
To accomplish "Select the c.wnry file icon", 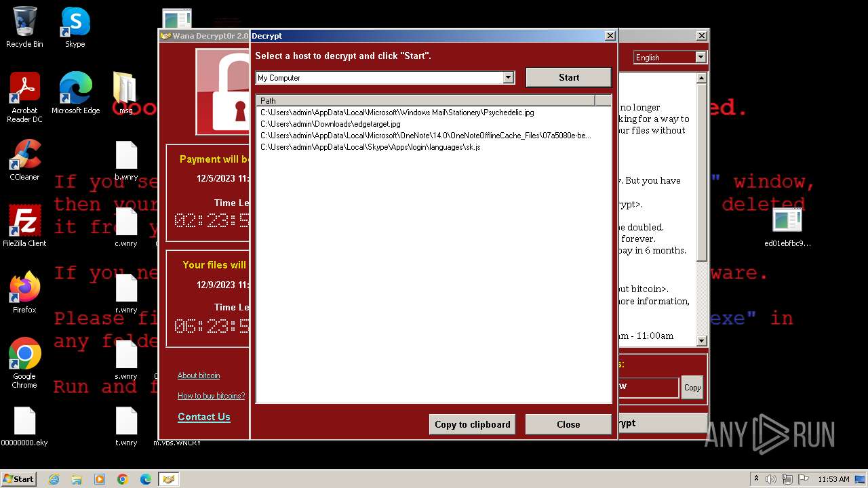I will coord(126,228).
